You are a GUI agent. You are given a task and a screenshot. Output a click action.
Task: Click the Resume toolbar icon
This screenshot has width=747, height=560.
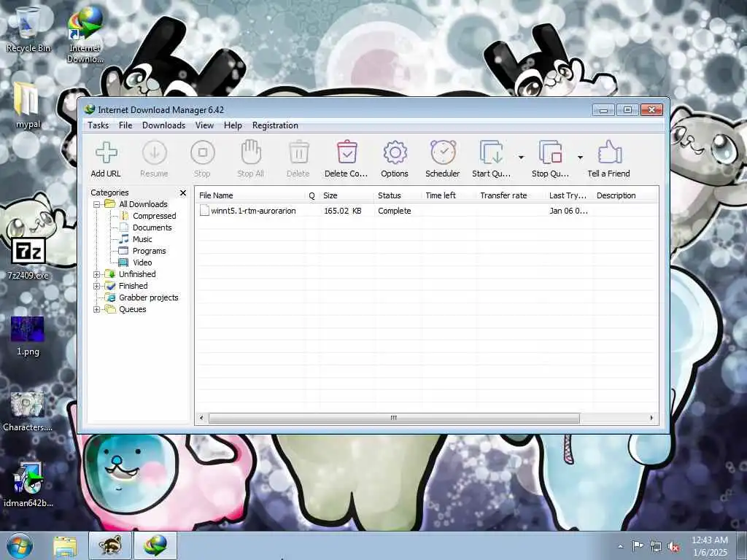tap(155, 153)
